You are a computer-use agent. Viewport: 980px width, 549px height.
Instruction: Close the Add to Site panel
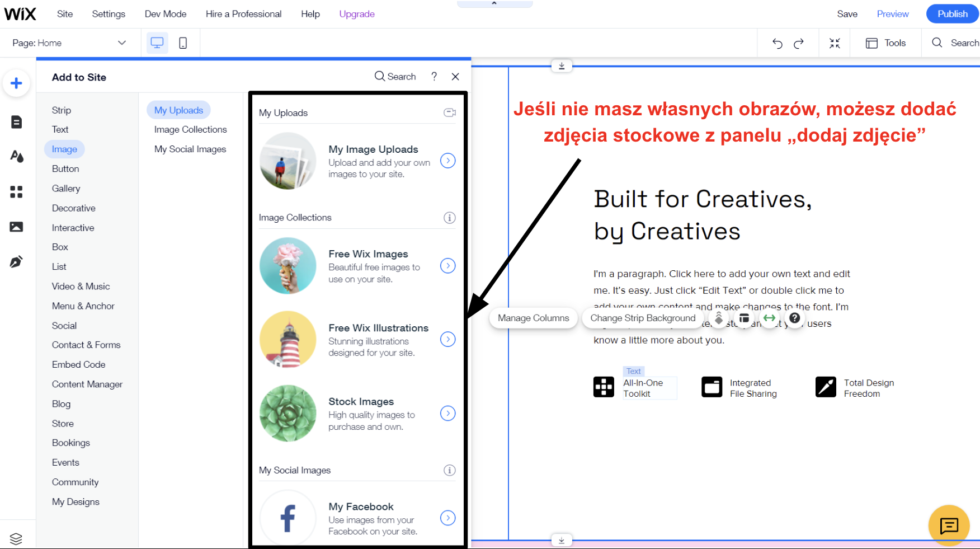pyautogui.click(x=455, y=77)
